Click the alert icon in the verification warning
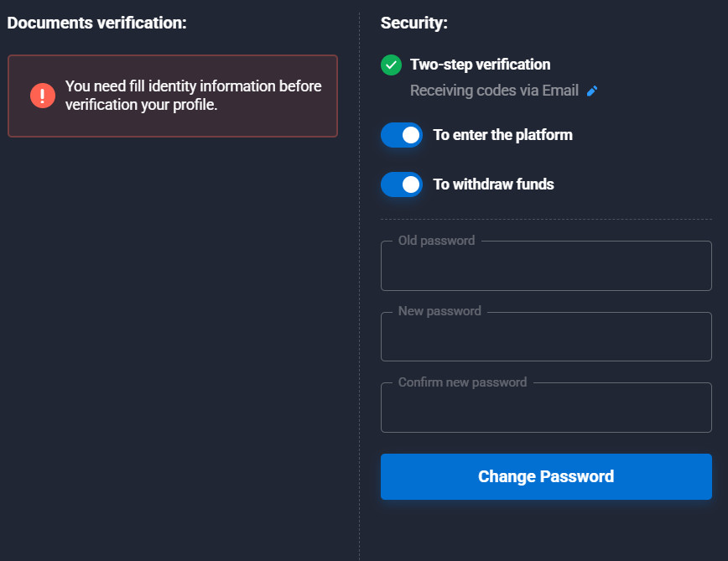 [x=42, y=95]
